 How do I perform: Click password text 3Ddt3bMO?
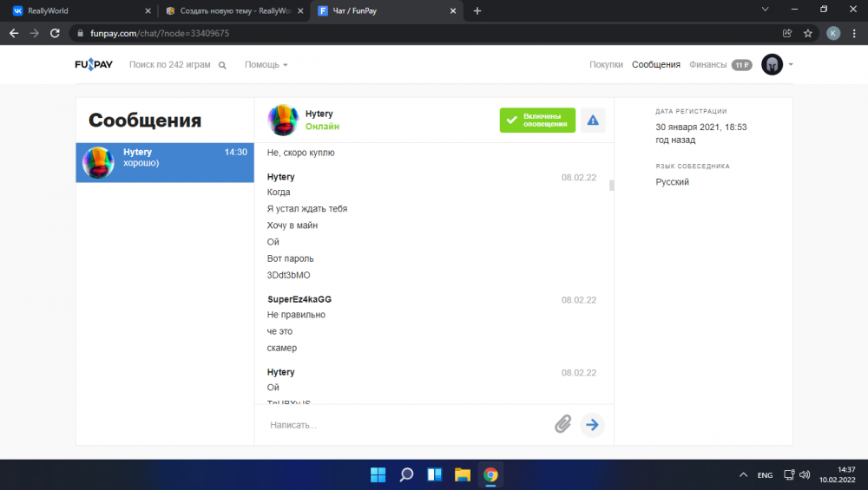(x=288, y=275)
